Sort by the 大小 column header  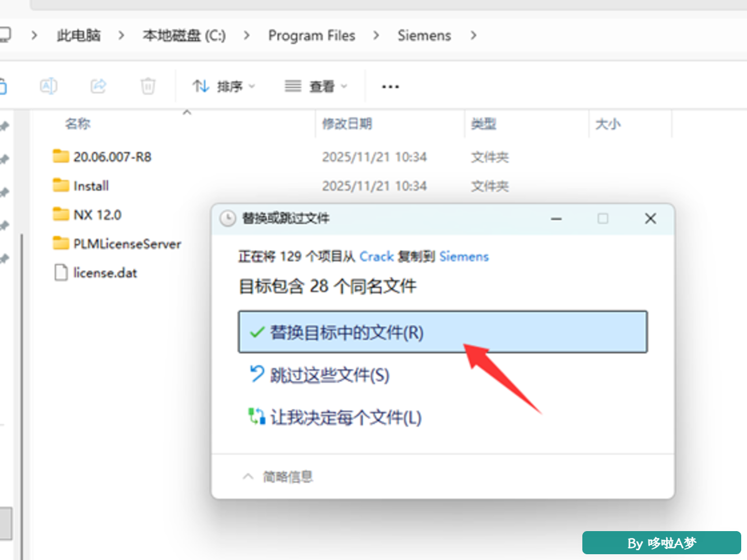(x=608, y=124)
